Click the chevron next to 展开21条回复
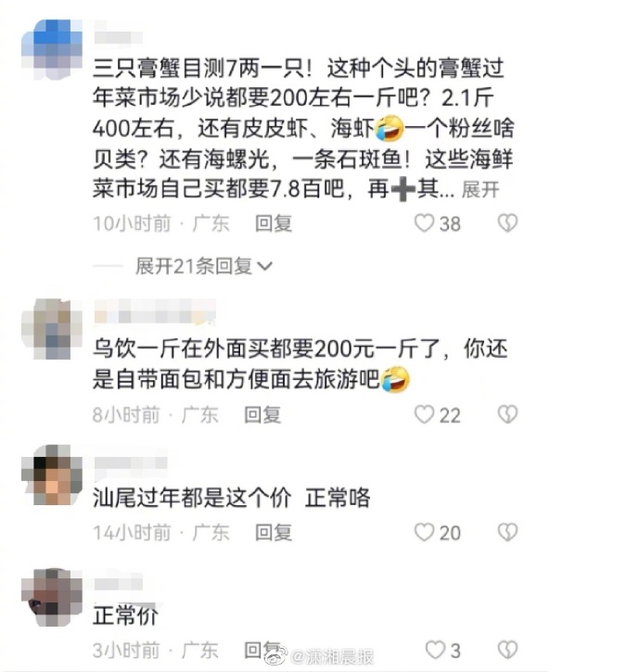 (264, 267)
